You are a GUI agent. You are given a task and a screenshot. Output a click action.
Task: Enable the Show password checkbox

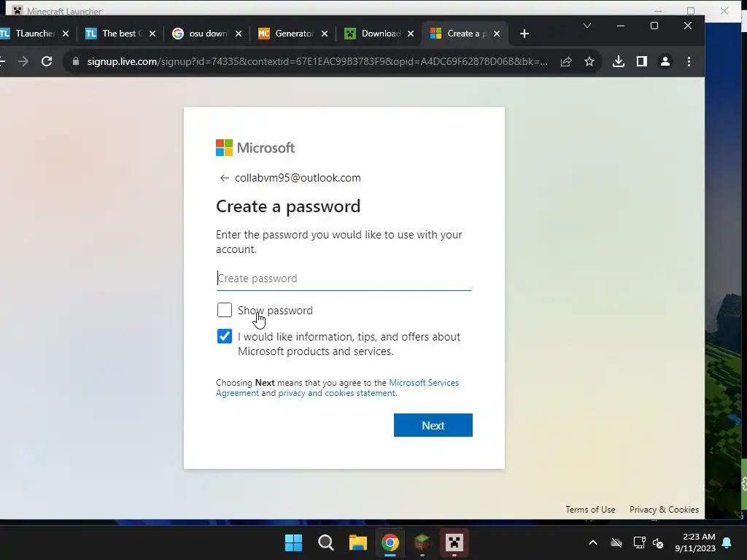click(x=225, y=310)
